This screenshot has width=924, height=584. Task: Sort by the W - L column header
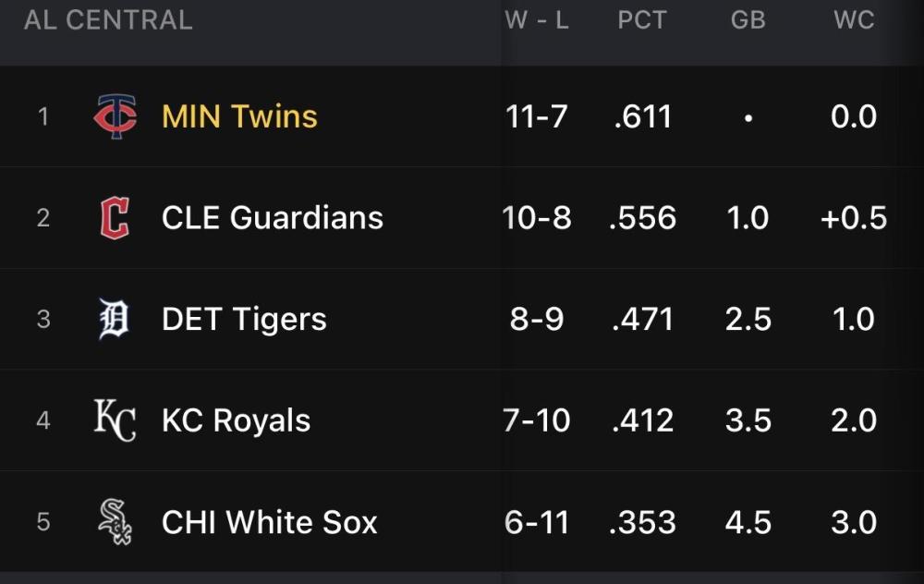tap(537, 20)
